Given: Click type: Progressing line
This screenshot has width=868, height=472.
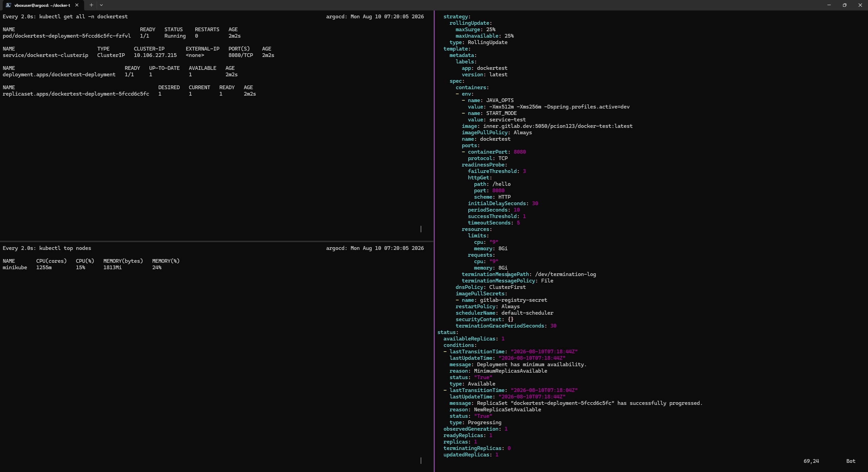Looking at the screenshot, I should tap(475, 422).
